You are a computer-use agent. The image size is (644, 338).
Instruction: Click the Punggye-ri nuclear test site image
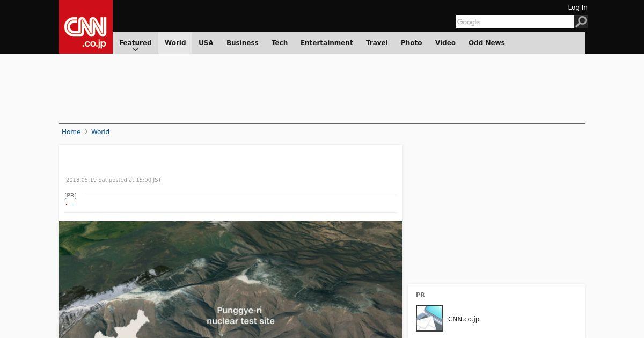click(x=231, y=280)
